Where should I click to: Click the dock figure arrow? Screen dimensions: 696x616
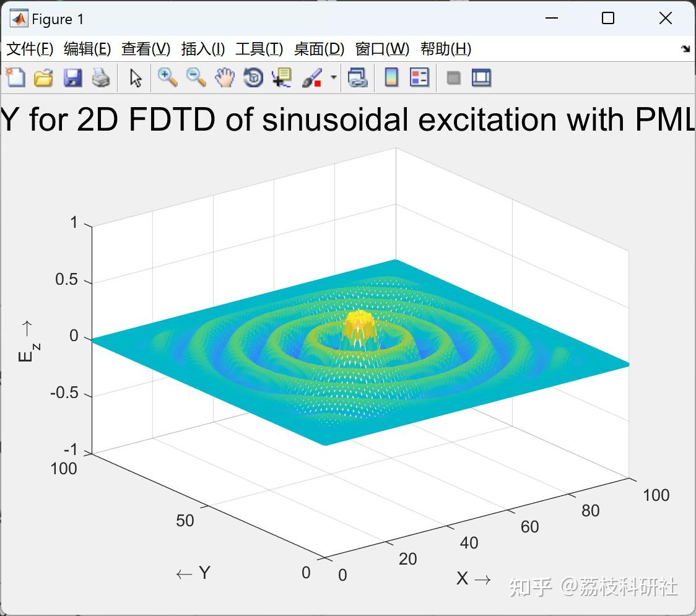[x=684, y=49]
